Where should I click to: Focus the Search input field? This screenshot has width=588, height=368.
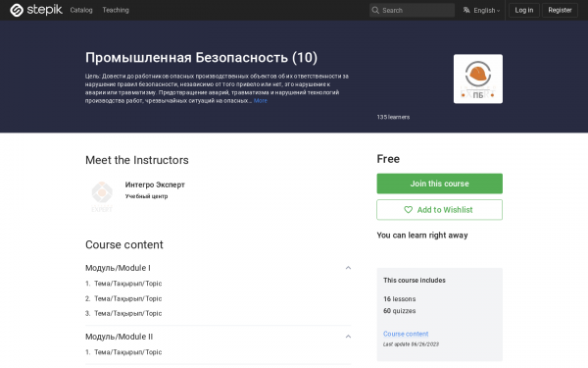pyautogui.click(x=412, y=10)
